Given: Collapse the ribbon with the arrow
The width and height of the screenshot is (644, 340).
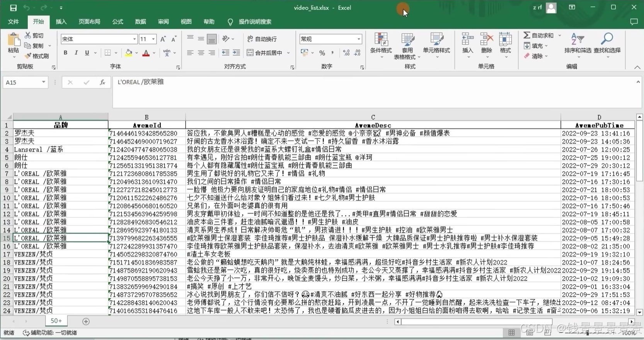Looking at the screenshot, I should click(x=637, y=67).
